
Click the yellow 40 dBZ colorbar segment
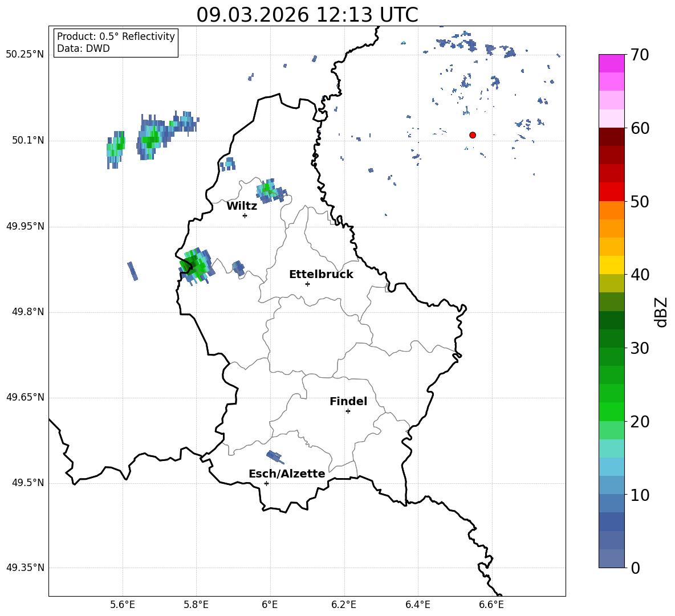pos(611,265)
